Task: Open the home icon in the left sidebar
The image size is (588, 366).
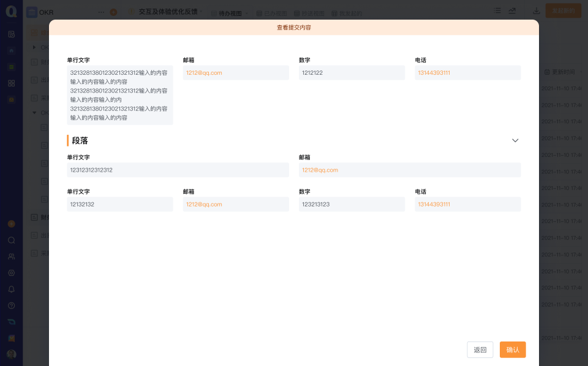Action: [11, 51]
